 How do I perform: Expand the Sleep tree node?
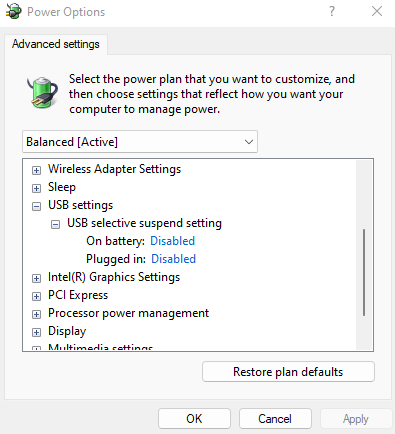(x=36, y=188)
